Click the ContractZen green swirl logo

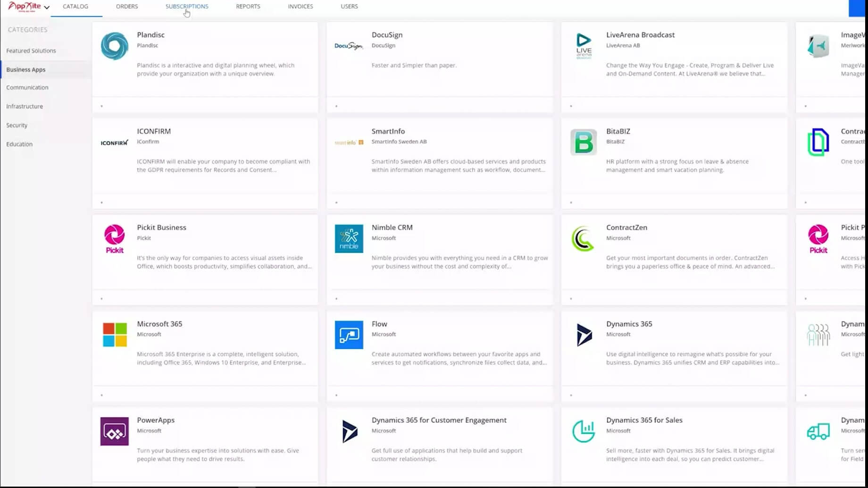583,239
